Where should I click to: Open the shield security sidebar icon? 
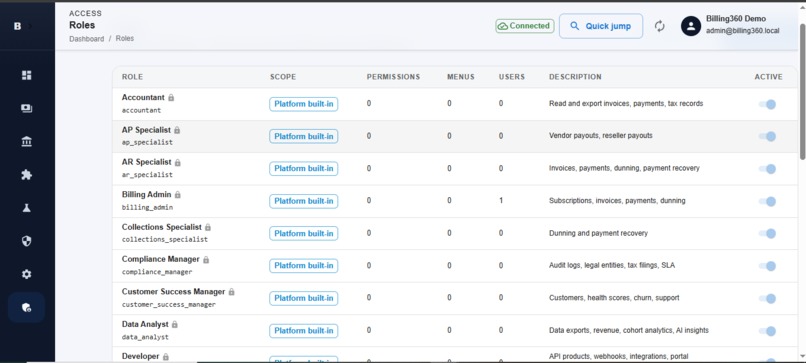pyautogui.click(x=26, y=241)
